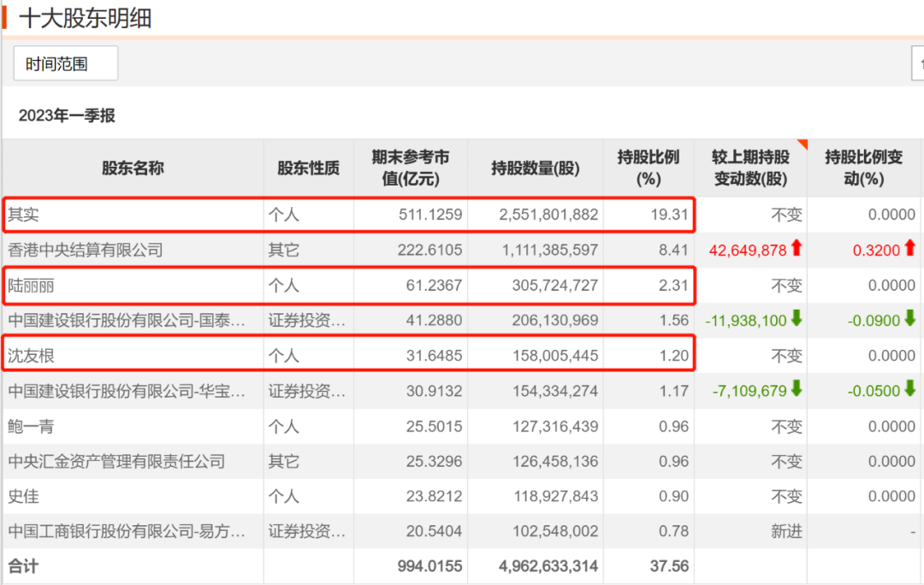Click the green down arrow beside -0.0900
The width and height of the screenshot is (924, 585).
tap(909, 319)
